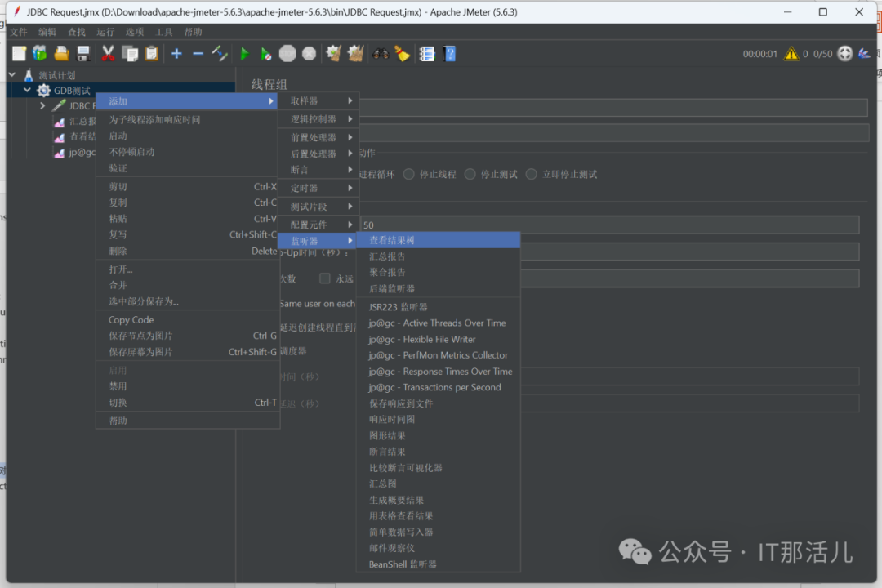Click the Copy icon in toolbar
Viewport: 882px width, 588px height.
(x=130, y=53)
